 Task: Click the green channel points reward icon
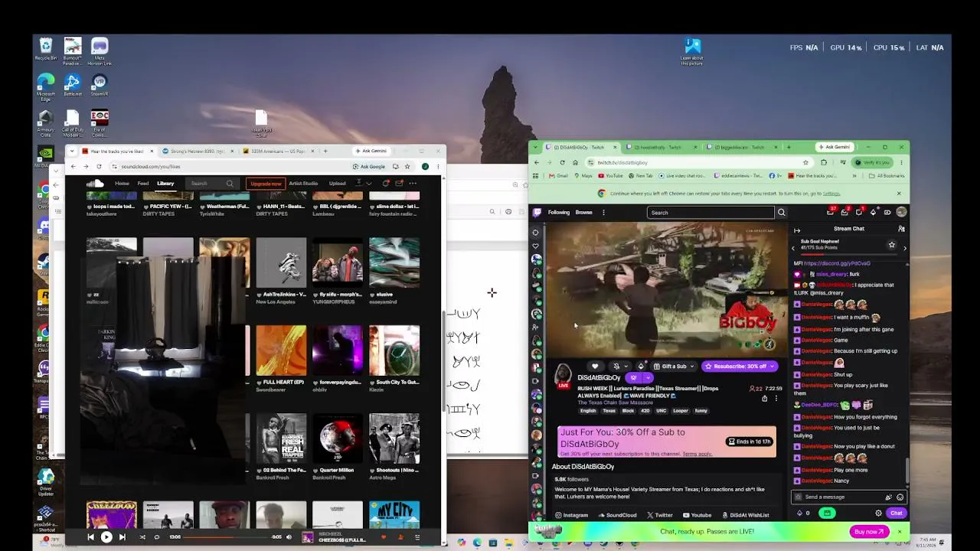(826, 514)
